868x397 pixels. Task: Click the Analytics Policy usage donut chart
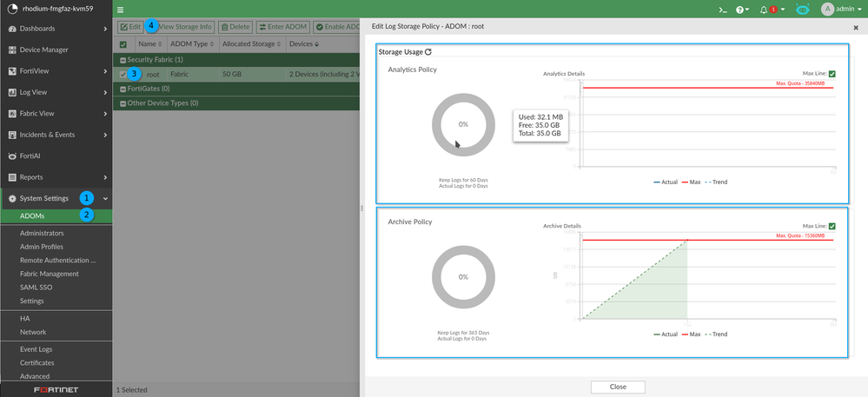click(x=463, y=124)
